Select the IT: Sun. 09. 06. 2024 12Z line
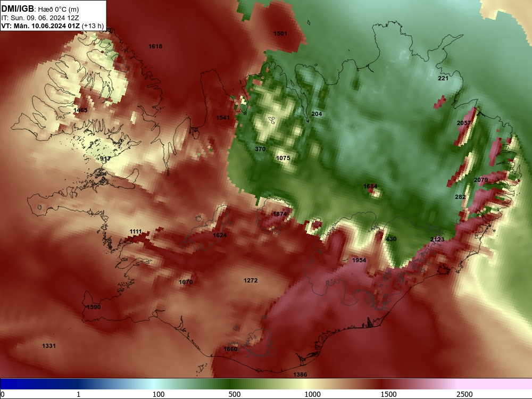Image resolution: width=532 pixels, height=399 pixels. 40,18
